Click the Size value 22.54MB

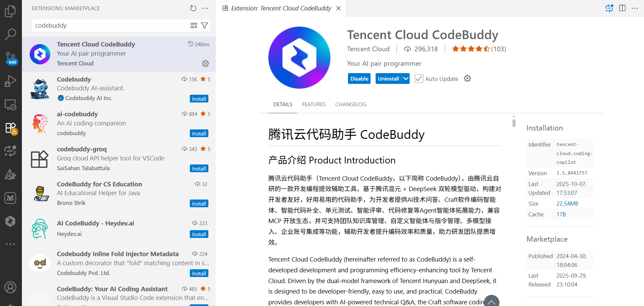[x=567, y=204]
